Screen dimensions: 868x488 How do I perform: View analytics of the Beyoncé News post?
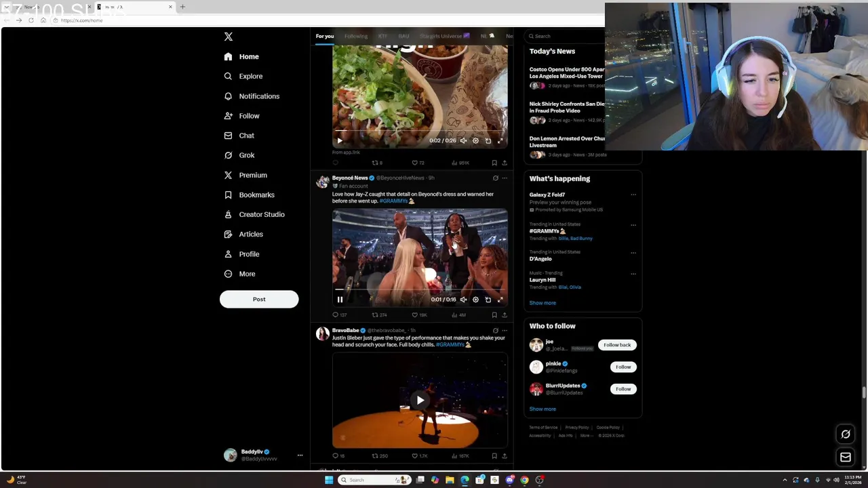[459, 315]
